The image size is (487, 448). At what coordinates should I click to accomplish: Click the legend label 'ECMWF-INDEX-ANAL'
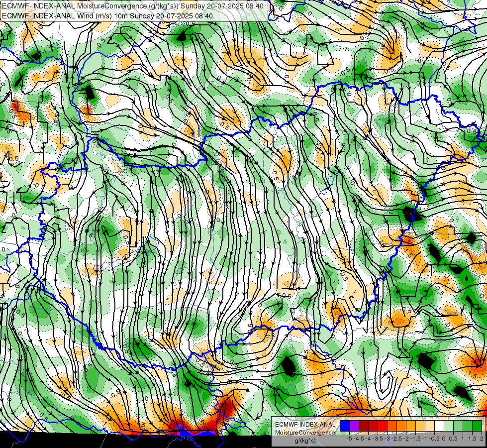305,425
